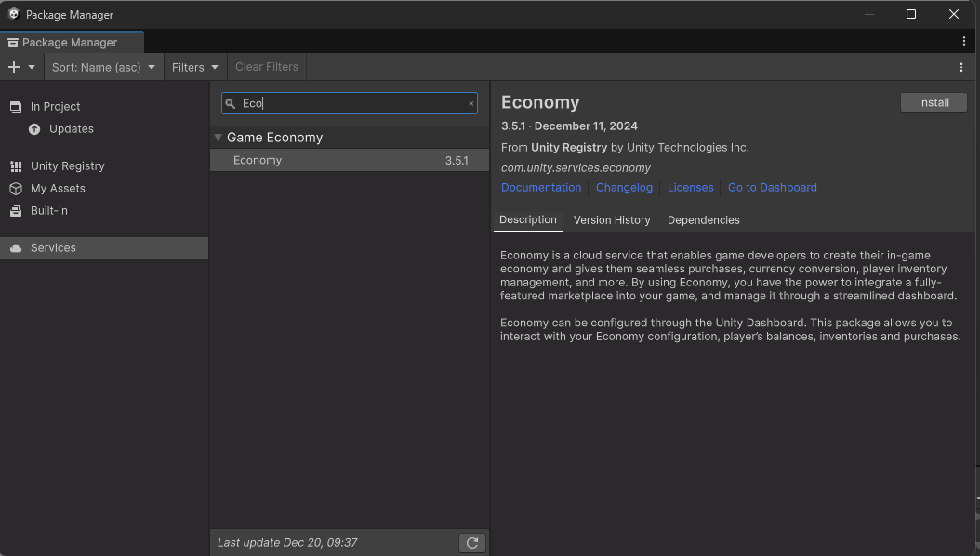This screenshot has height=556, width=980.
Task: Open the tab bar kebab menu
Action: point(964,41)
